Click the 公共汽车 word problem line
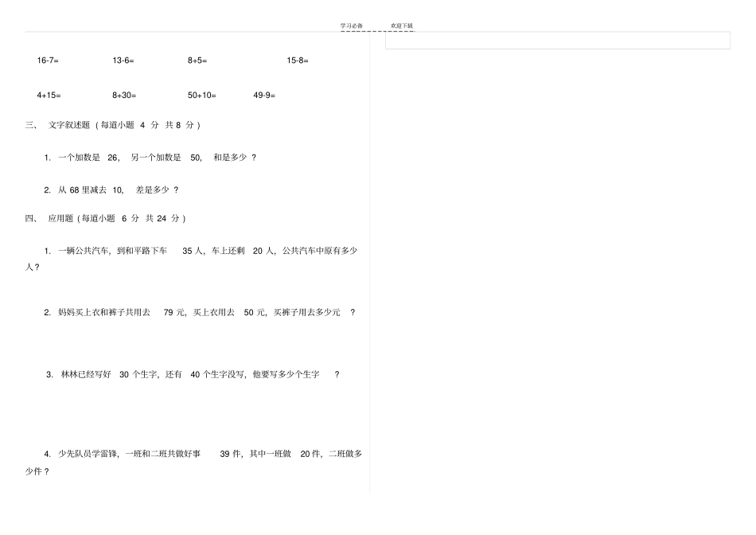The image size is (756, 535). pos(201,251)
